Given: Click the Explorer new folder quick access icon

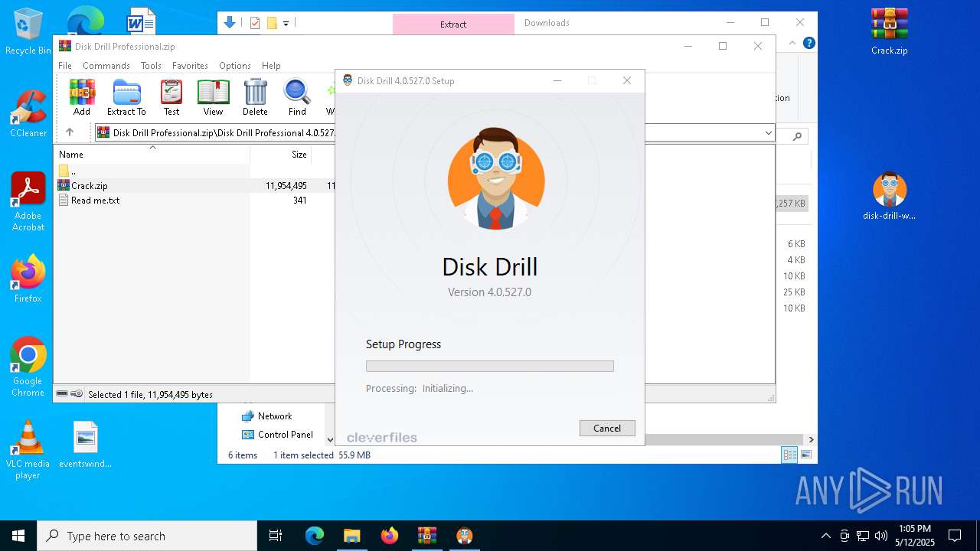Looking at the screenshot, I should (x=272, y=23).
